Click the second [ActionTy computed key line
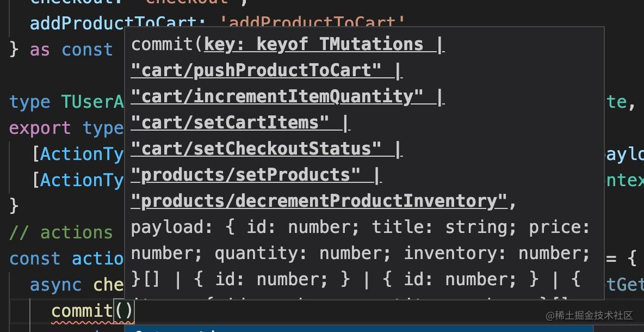This screenshot has width=644, height=332. click(78, 180)
